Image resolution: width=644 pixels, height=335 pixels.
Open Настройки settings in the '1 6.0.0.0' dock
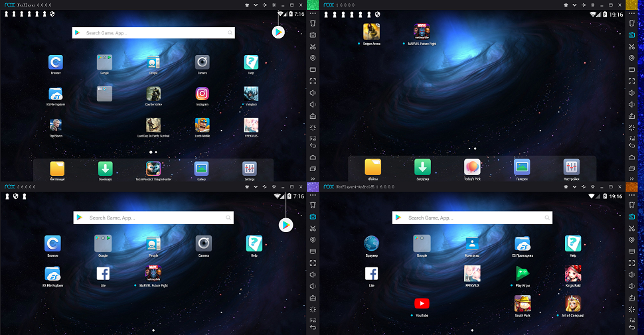click(572, 167)
